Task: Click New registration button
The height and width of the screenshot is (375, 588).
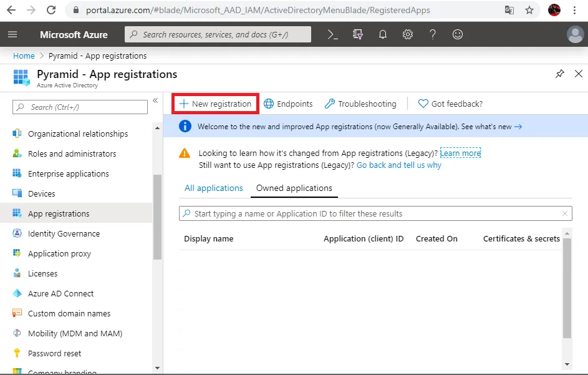Action: pyautogui.click(x=215, y=104)
